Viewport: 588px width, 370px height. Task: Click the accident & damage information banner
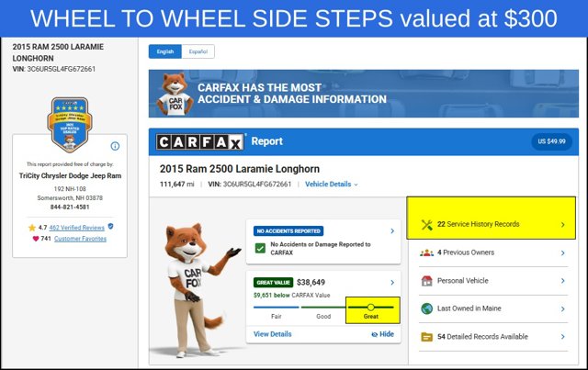click(x=364, y=94)
